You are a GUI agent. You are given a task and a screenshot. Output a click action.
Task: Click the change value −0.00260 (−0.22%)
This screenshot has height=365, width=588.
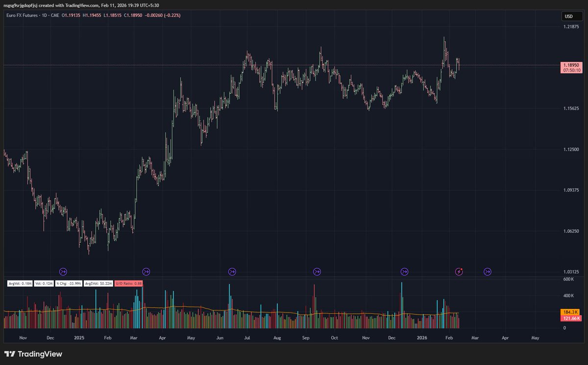pyautogui.click(x=163, y=16)
